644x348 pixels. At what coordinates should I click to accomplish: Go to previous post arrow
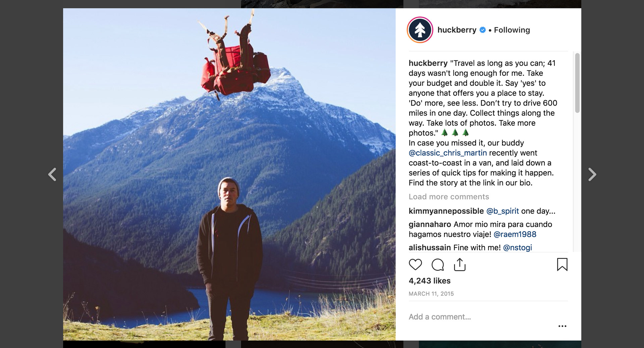52,174
